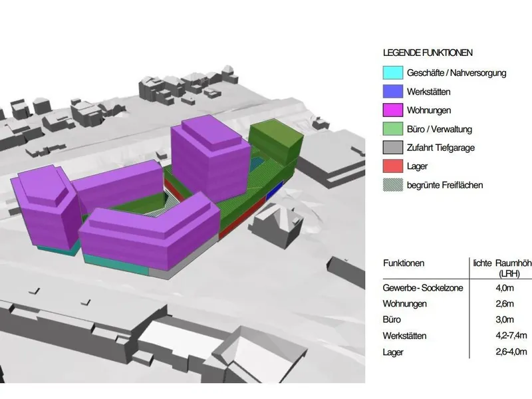Viewport: 532px width, 399px height.
Task: Select the Zufahrt Tiefgarage legend text
Action: pyautogui.click(x=441, y=147)
